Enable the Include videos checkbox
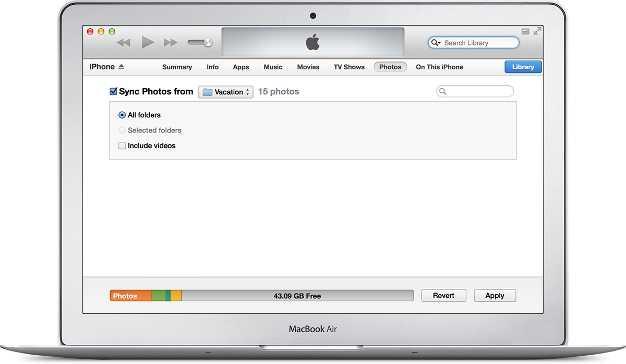The image size is (626, 364). pyautogui.click(x=122, y=145)
